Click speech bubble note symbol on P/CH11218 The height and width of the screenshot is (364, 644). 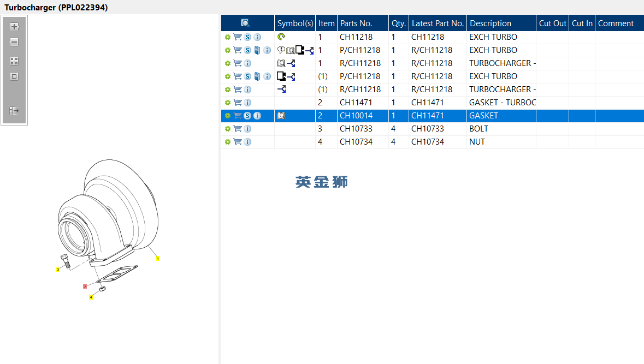click(281, 50)
